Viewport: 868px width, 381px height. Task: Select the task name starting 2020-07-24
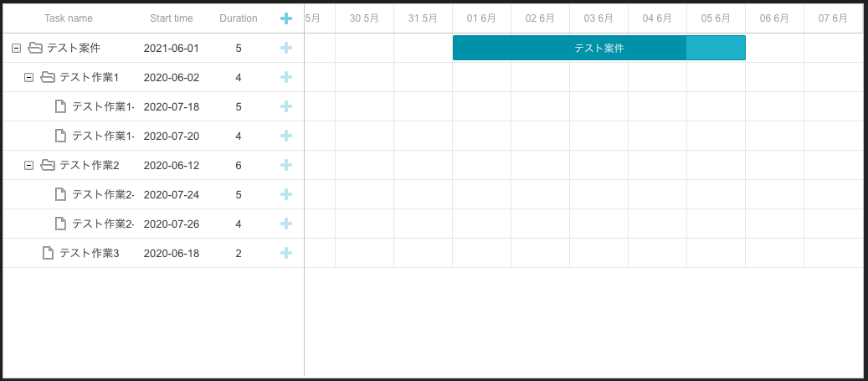(104, 195)
